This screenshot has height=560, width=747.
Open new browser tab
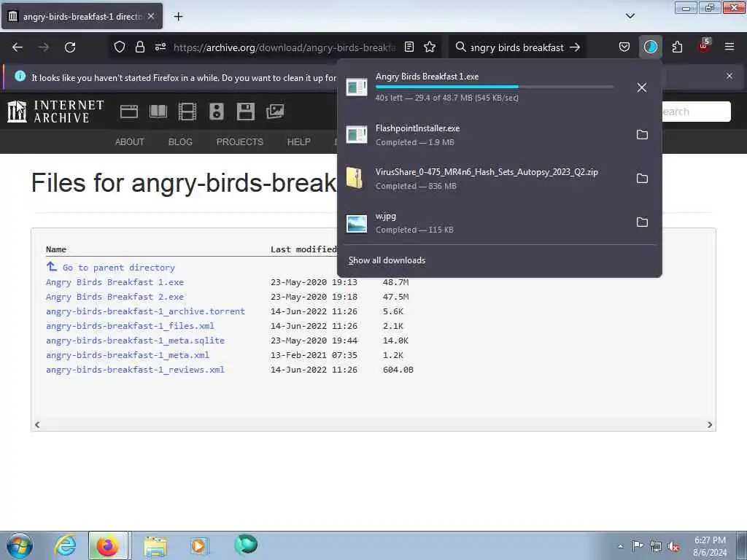[178, 17]
